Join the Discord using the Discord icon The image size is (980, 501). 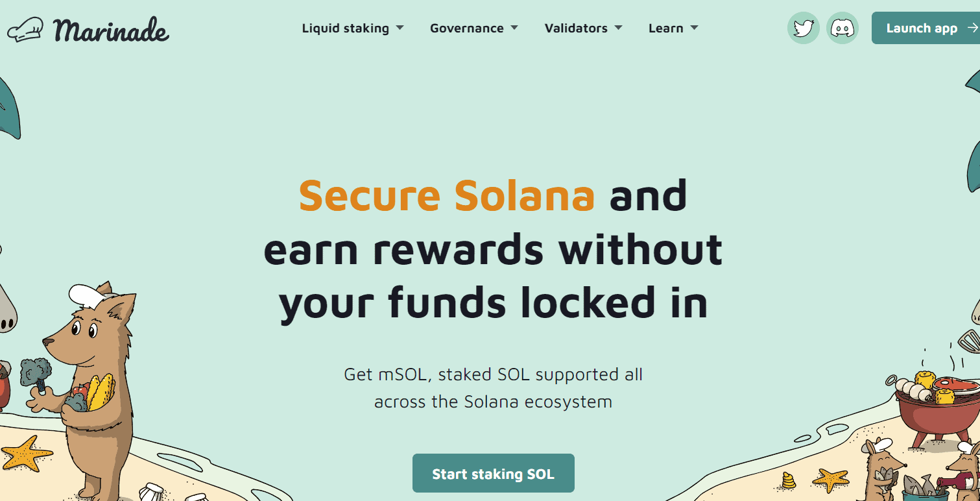coord(842,28)
